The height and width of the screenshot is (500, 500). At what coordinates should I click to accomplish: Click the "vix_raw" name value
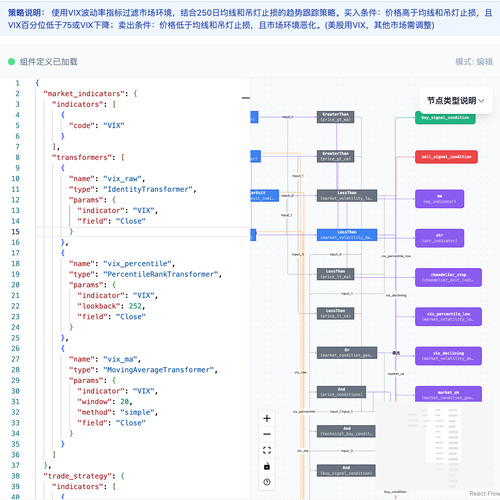(x=122, y=179)
